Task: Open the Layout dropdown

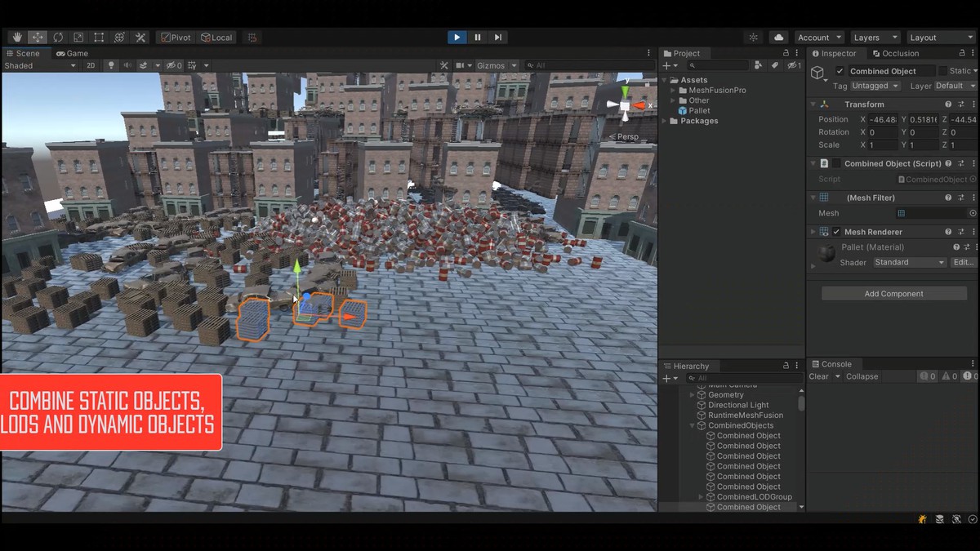Action: point(941,38)
